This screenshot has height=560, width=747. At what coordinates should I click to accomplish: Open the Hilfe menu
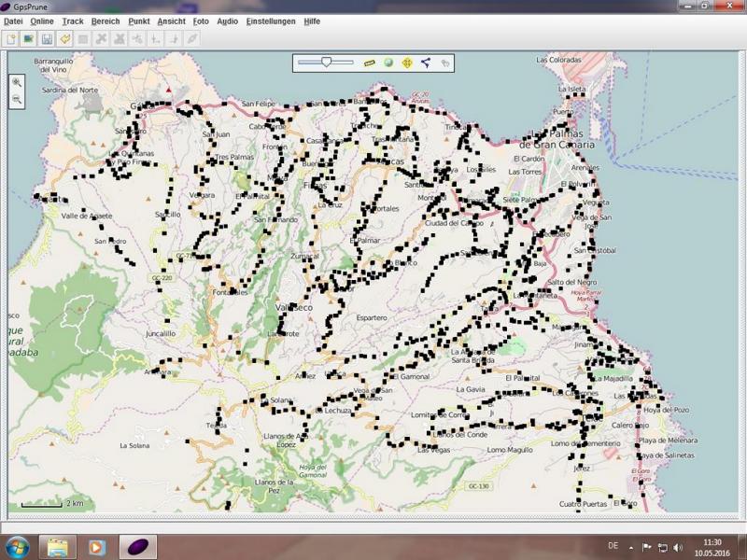pyautogui.click(x=312, y=21)
